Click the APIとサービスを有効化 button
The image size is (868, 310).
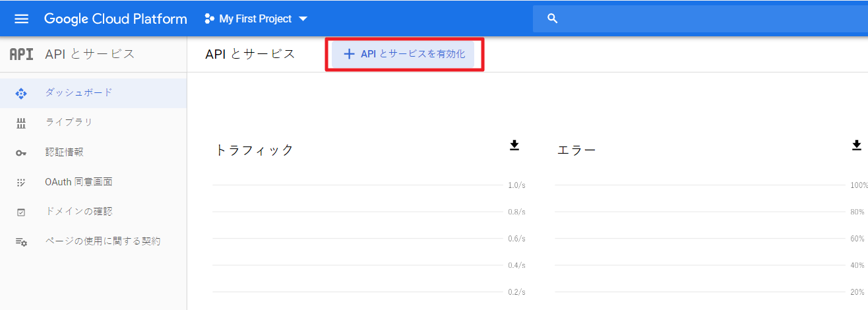404,54
